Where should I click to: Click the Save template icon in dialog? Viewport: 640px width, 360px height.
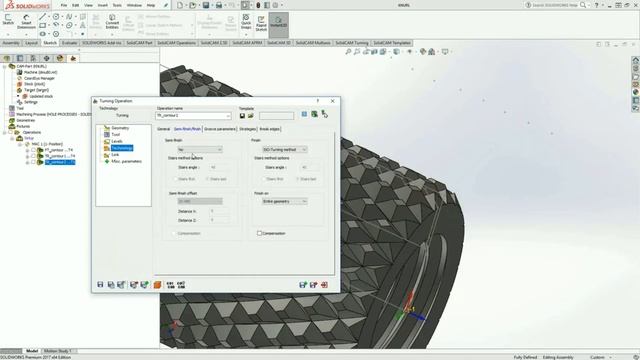[242, 116]
